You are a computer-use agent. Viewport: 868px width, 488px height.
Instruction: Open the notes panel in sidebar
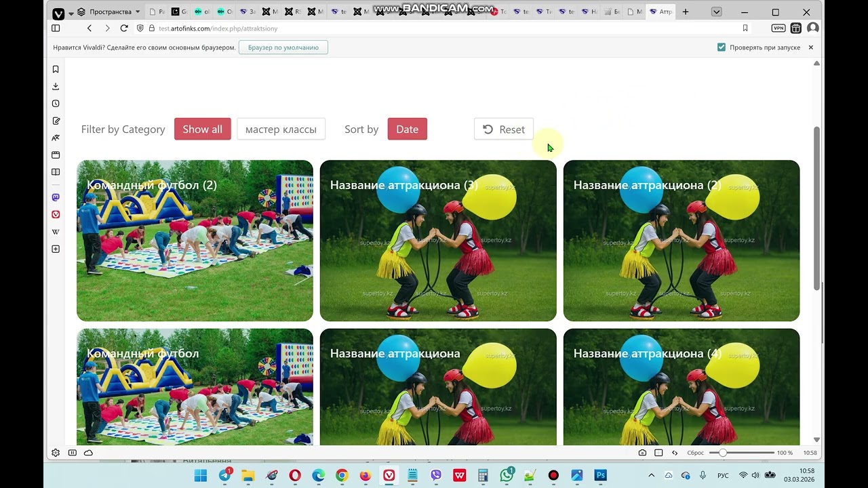pos(56,121)
